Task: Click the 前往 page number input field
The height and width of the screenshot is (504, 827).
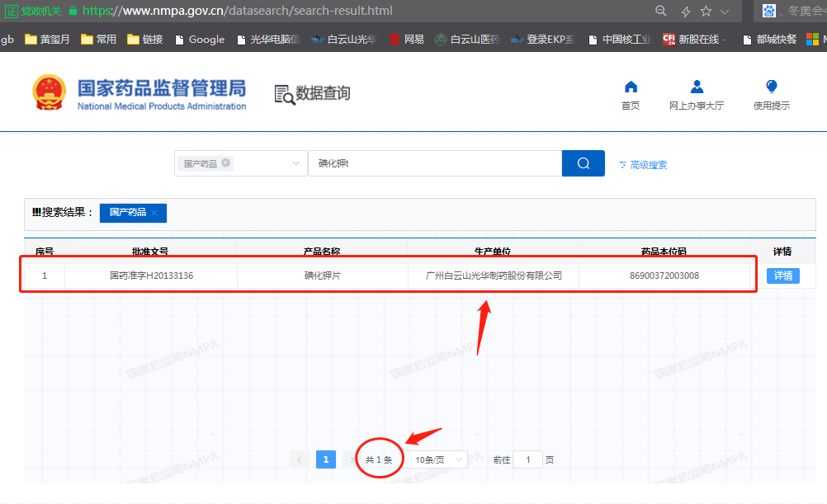Action: click(527, 459)
